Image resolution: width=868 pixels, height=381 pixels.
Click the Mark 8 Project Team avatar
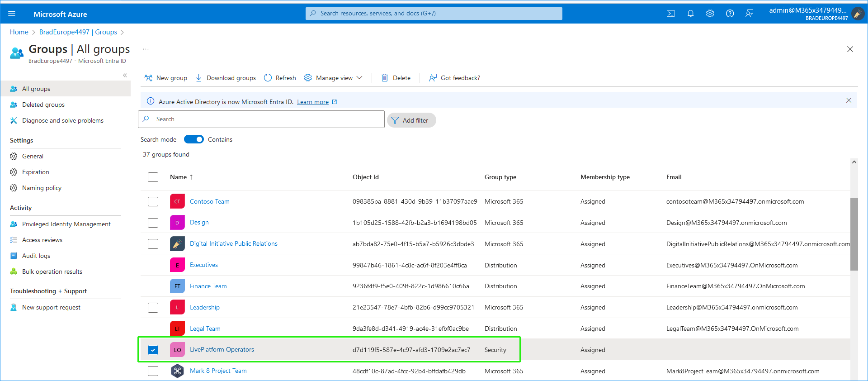click(x=177, y=371)
